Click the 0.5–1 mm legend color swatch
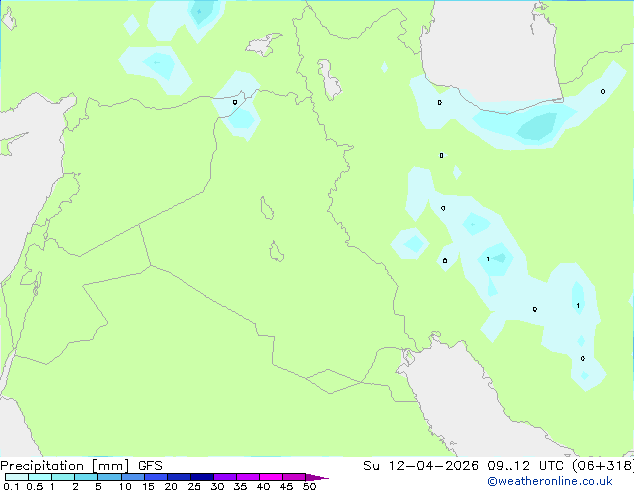 40,477
